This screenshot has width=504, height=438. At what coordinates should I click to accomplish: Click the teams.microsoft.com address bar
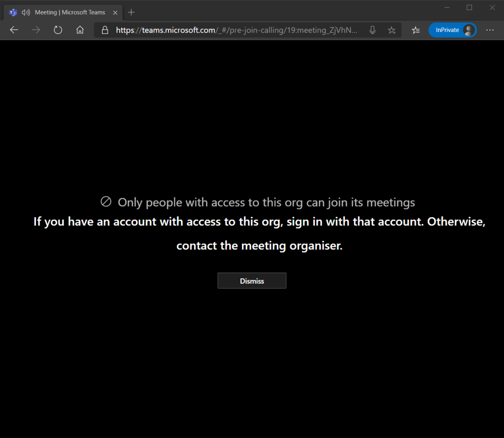[236, 30]
